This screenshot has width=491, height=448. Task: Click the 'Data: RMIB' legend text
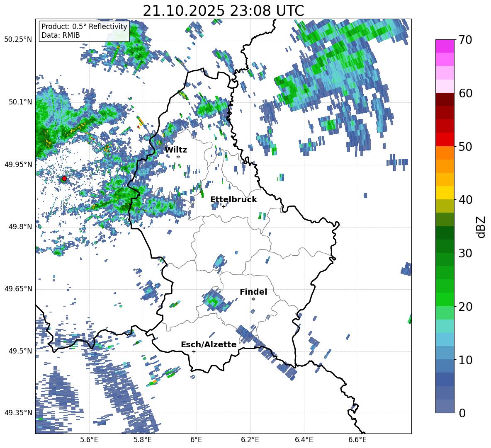coord(61,35)
